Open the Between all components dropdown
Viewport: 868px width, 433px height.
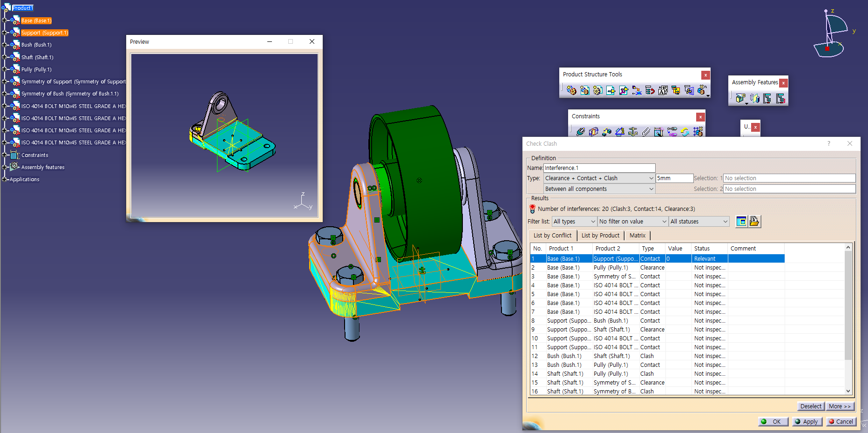coord(599,189)
